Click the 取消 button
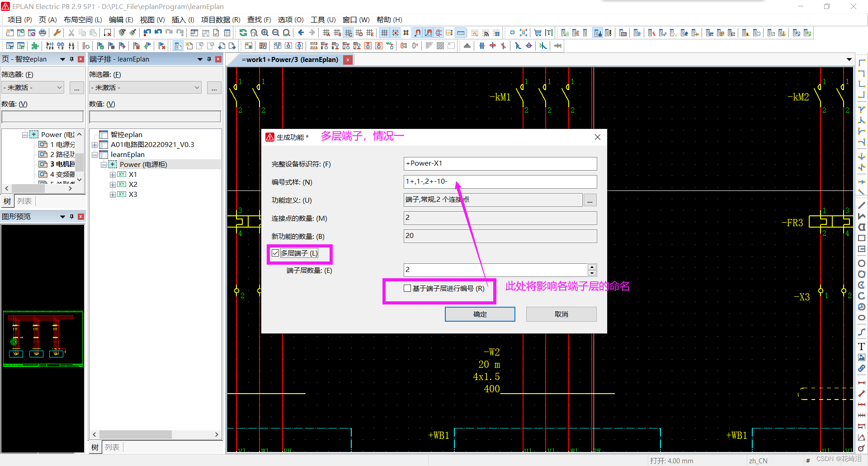Image resolution: width=868 pixels, height=466 pixels. (561, 314)
